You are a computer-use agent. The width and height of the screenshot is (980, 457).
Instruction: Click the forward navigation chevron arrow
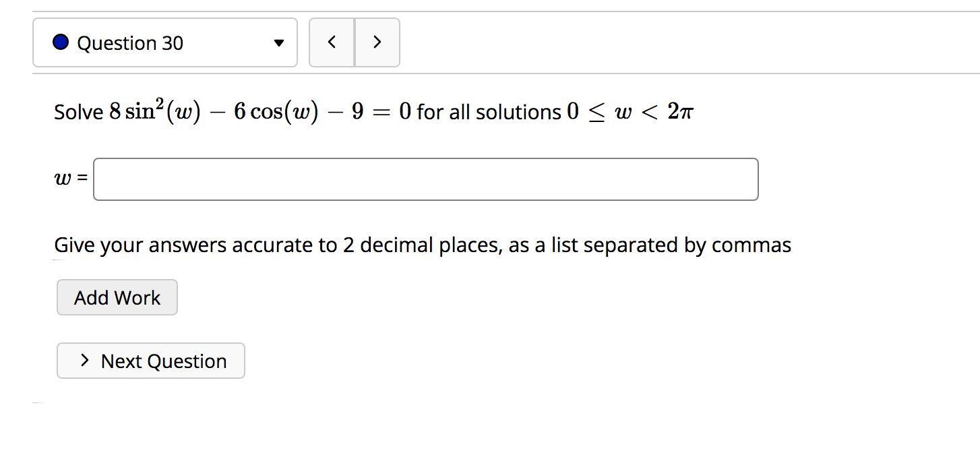377,42
